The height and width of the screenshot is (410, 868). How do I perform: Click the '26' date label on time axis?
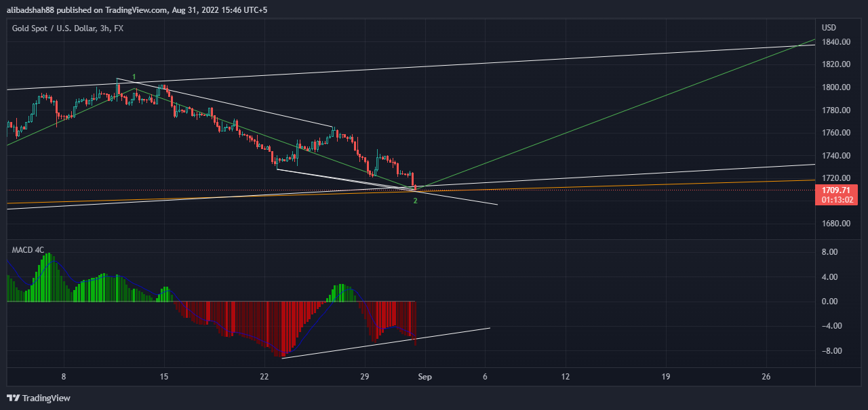(766, 377)
